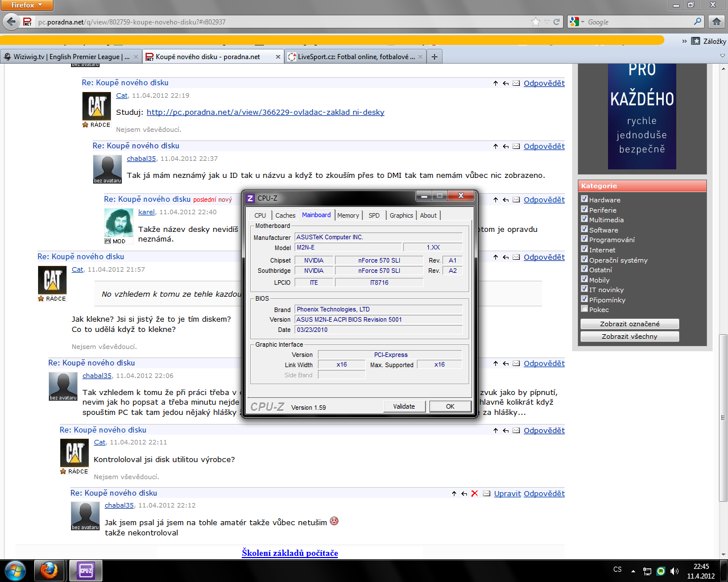Open the Záložky bookmarks menu
This screenshot has width=728, height=582.
point(709,41)
